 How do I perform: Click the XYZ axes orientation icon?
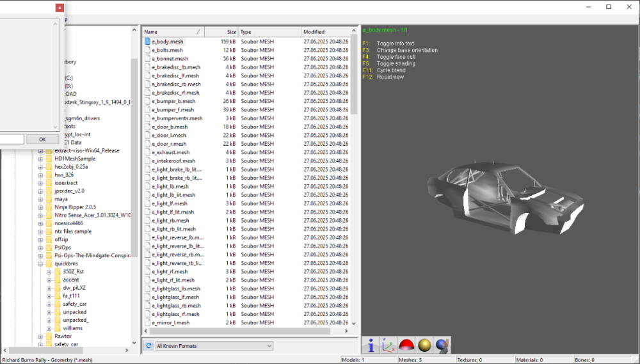point(388,345)
